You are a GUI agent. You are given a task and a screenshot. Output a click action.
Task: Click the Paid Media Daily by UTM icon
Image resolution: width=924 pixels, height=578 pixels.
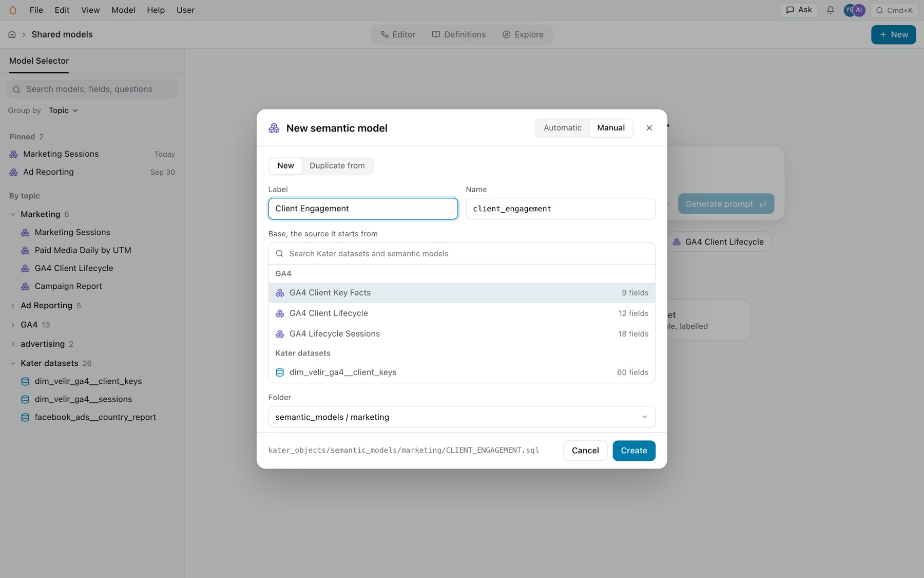point(25,250)
